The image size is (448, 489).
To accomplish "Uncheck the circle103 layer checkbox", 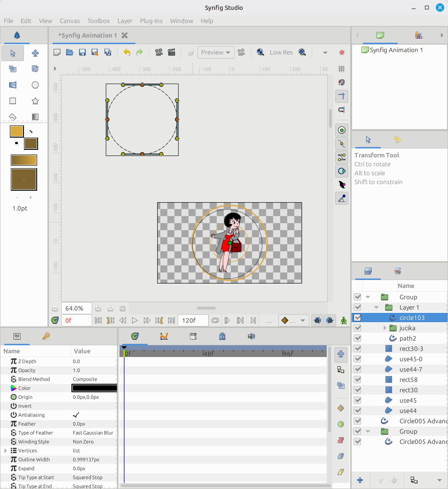I will [358, 318].
